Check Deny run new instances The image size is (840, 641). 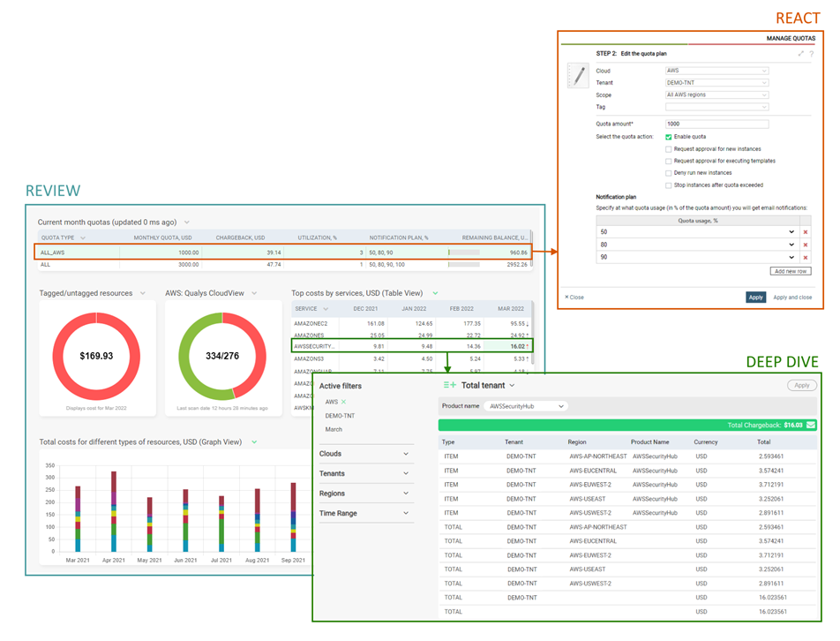click(x=668, y=173)
